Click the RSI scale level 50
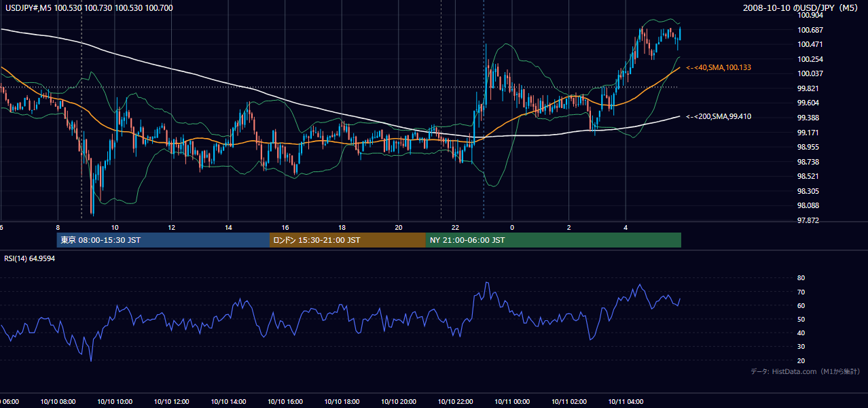868x408 pixels. [801, 319]
